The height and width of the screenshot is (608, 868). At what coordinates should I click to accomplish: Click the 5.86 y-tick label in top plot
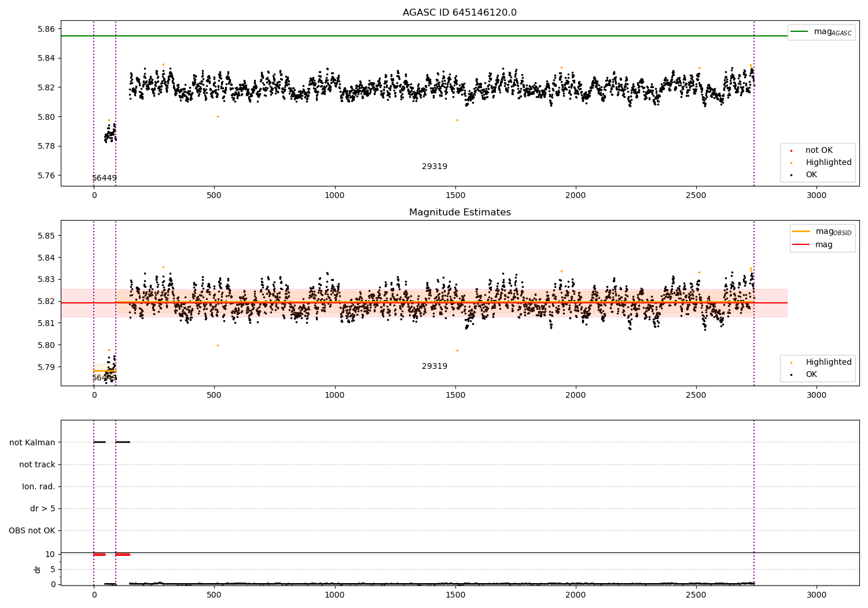coord(46,30)
